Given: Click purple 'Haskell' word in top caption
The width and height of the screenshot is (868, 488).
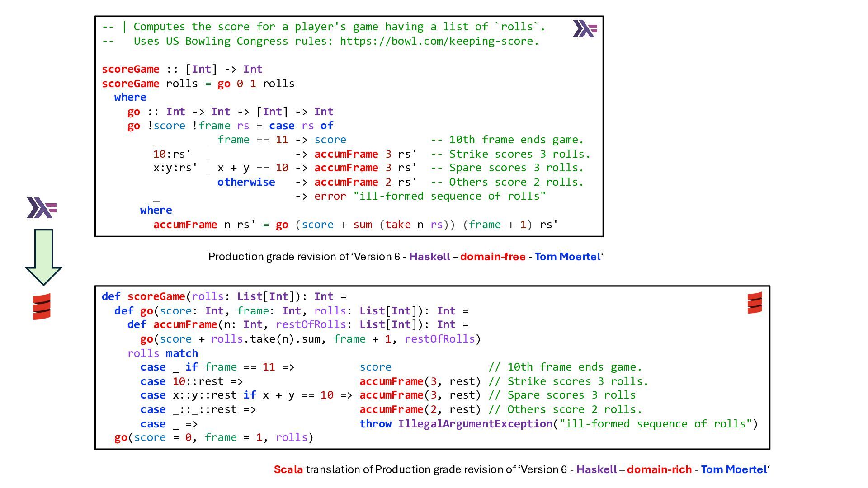Looking at the screenshot, I should coord(429,257).
